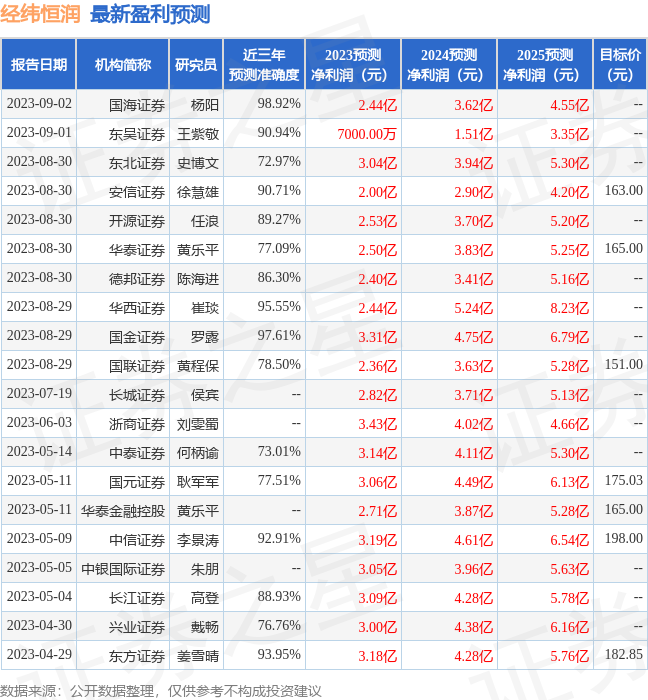Click accuracy value 98.92%
The width and height of the screenshot is (648, 700).
click(279, 104)
